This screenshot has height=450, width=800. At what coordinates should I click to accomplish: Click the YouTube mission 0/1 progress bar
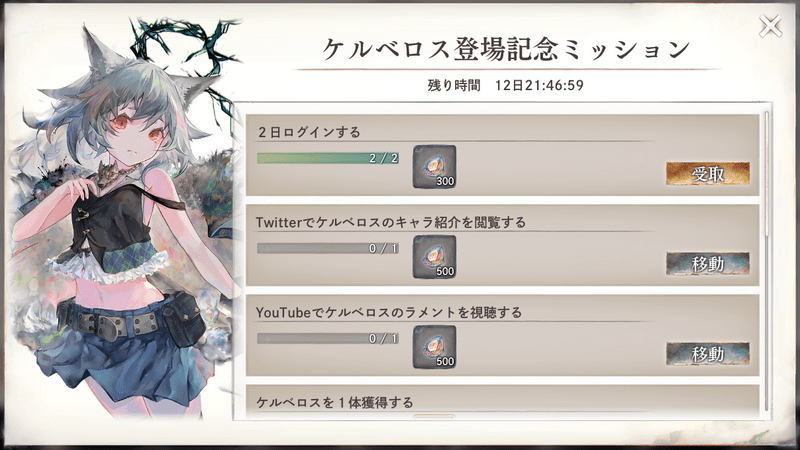click(328, 338)
